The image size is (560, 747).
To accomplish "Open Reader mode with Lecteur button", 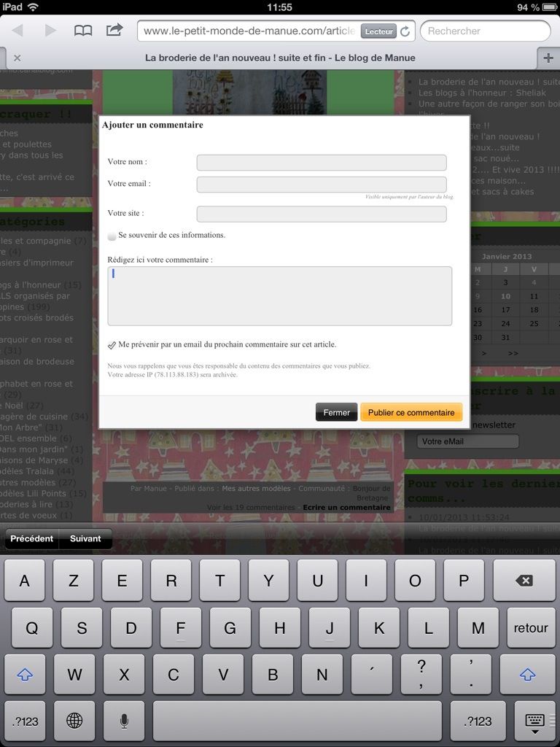I will (378, 31).
